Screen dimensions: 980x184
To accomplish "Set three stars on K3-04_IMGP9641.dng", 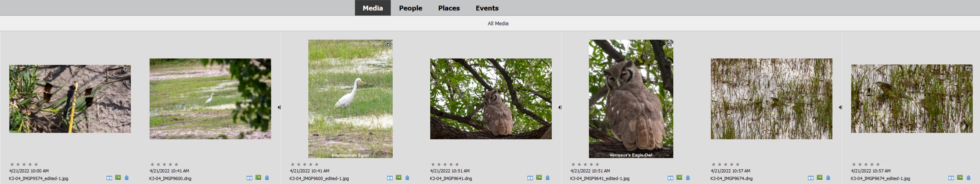I will (445, 164).
